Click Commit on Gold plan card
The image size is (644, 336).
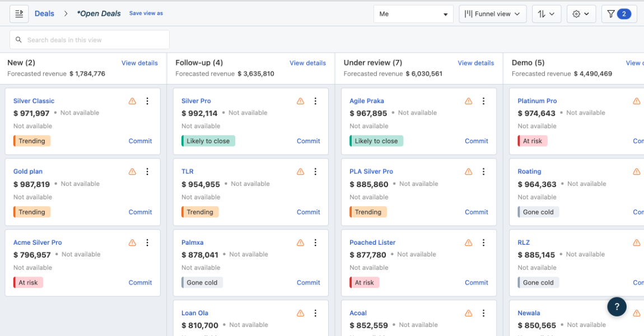[140, 212]
